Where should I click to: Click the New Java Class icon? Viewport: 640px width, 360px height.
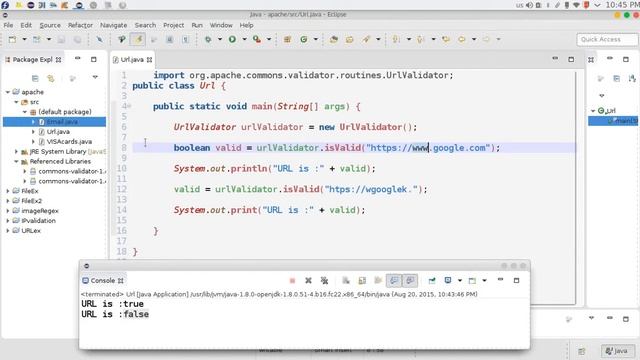point(304,40)
